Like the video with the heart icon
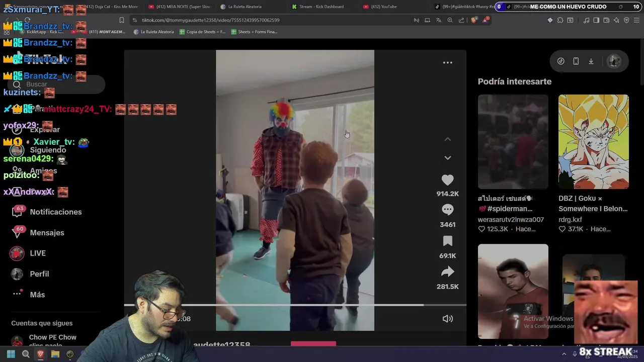The width and height of the screenshot is (644, 362). (447, 180)
